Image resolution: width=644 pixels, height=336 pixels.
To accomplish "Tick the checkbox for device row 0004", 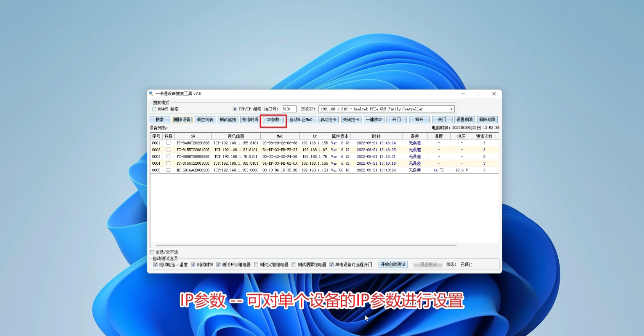I will (x=168, y=164).
